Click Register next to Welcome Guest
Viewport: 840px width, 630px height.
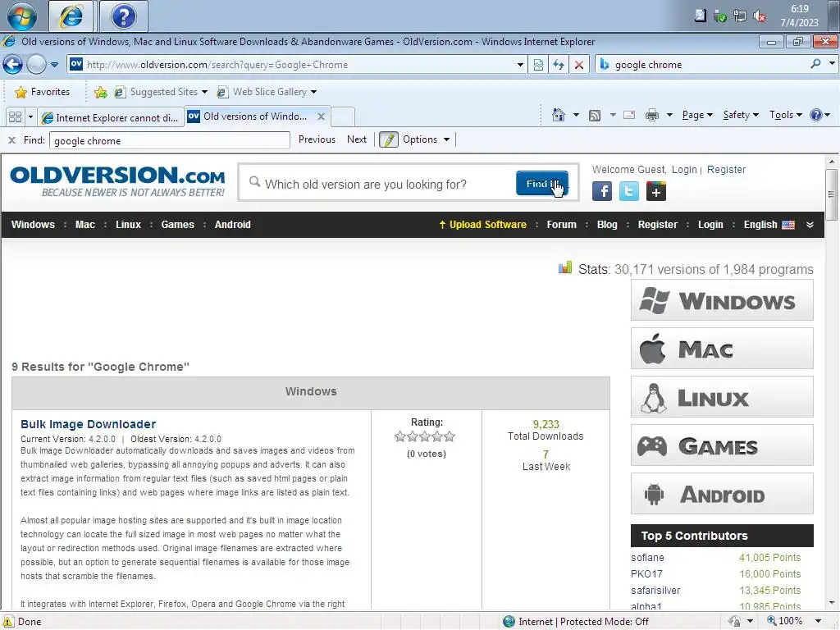click(726, 170)
